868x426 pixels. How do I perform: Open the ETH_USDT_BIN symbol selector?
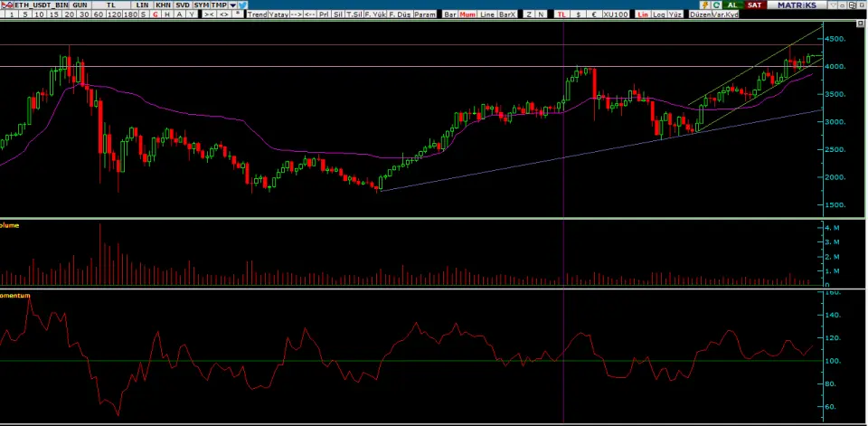click(42, 5)
